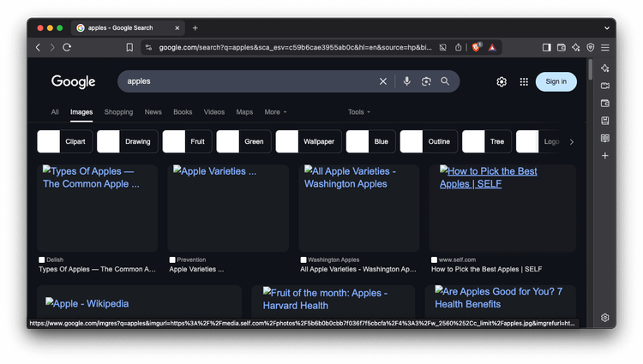643x364 pixels.
Task: Click the Google logo
Action: 74,81
